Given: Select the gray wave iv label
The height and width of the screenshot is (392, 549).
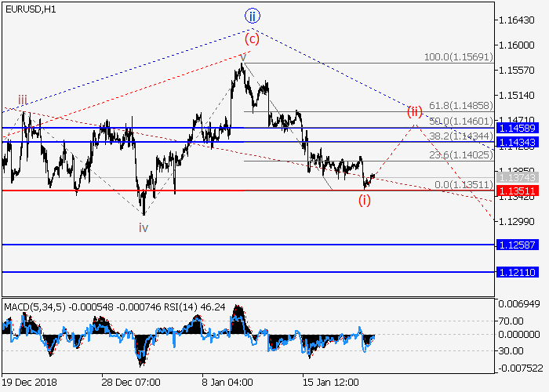Looking at the screenshot, I should [x=144, y=227].
